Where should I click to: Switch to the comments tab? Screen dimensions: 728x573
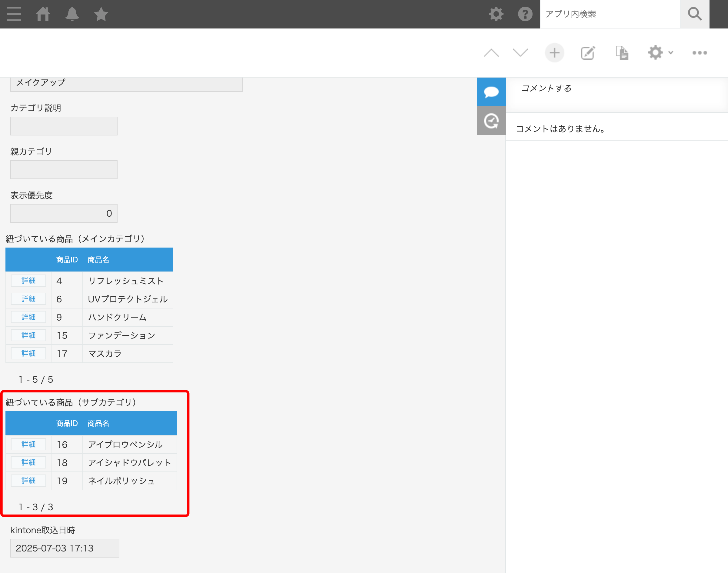pyautogui.click(x=491, y=92)
